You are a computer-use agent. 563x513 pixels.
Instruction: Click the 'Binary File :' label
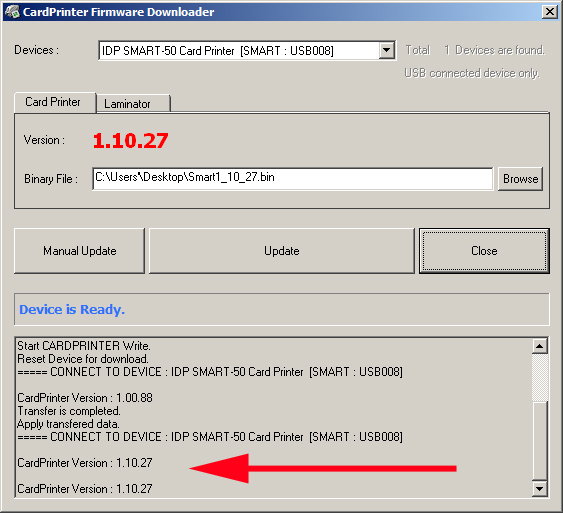pos(51,179)
